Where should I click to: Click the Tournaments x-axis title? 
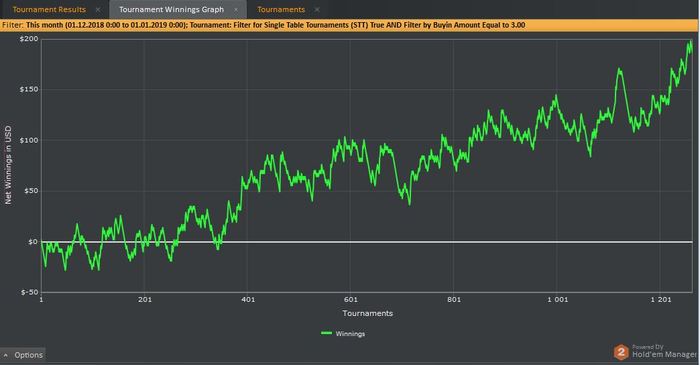(x=367, y=313)
